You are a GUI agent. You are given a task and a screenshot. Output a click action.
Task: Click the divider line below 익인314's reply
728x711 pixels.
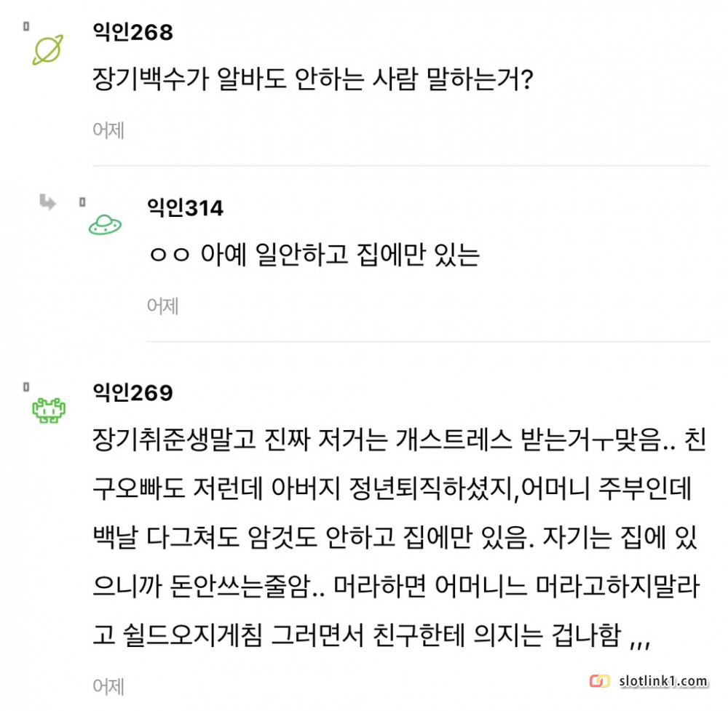(x=428, y=341)
